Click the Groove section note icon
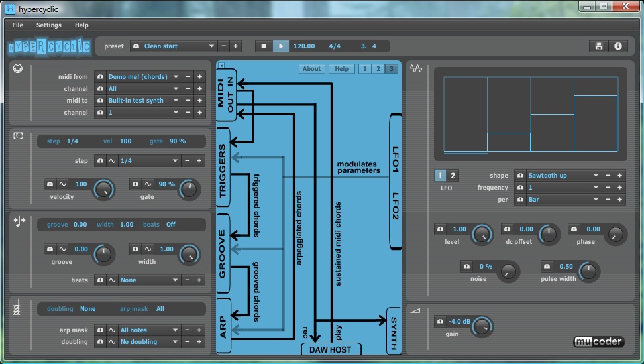This screenshot has width=644, height=364. [19, 222]
